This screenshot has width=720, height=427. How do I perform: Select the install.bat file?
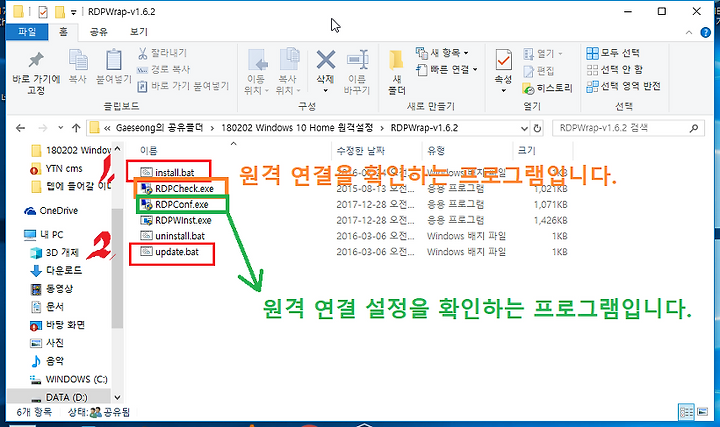pyautogui.click(x=174, y=173)
